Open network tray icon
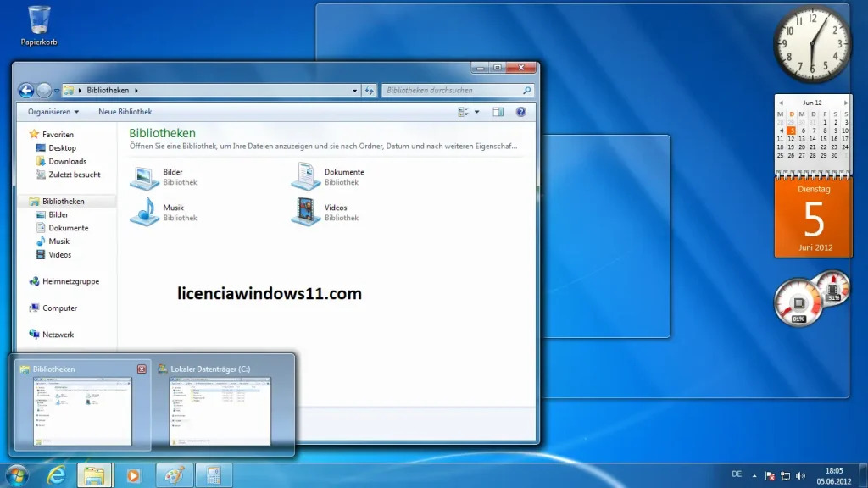 [785, 476]
